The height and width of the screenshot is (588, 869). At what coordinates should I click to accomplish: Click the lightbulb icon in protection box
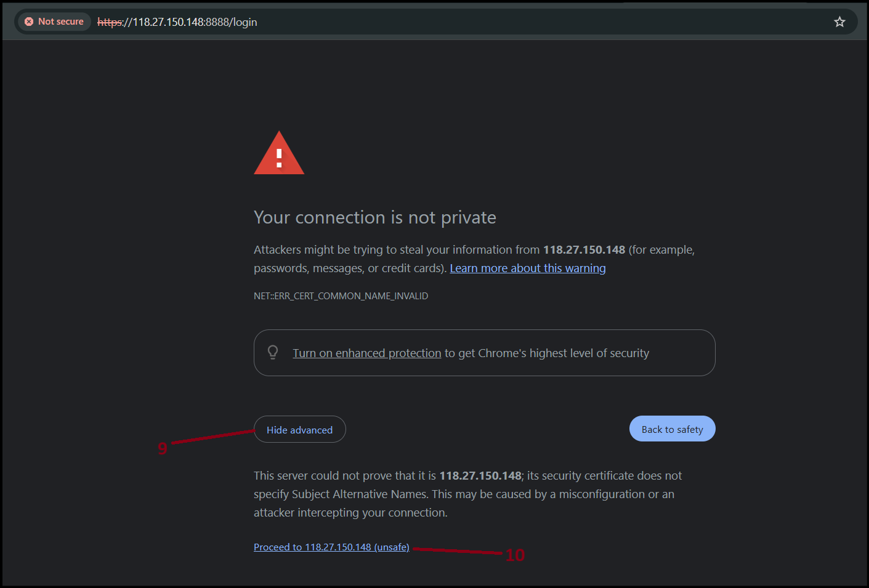coord(273,352)
